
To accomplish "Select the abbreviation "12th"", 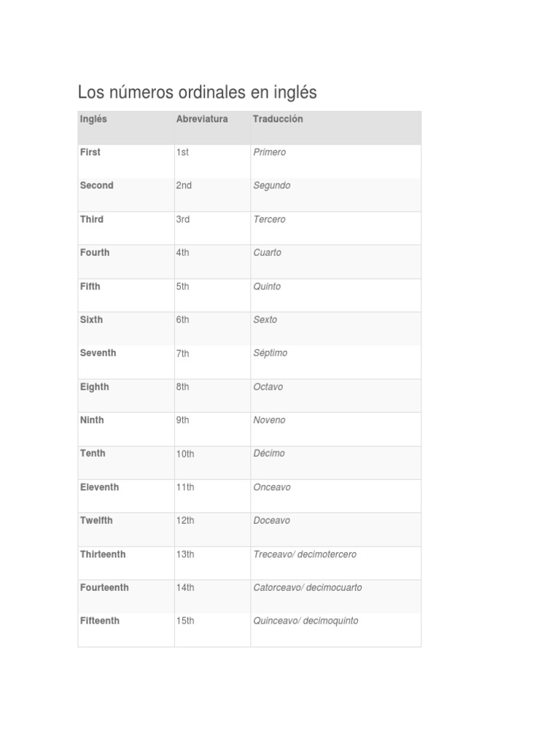I will coord(185,521).
